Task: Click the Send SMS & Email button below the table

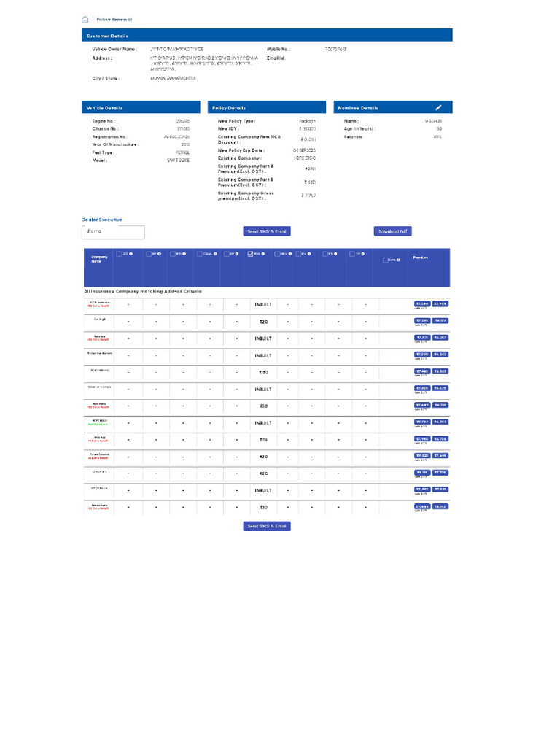Action: coord(267,526)
